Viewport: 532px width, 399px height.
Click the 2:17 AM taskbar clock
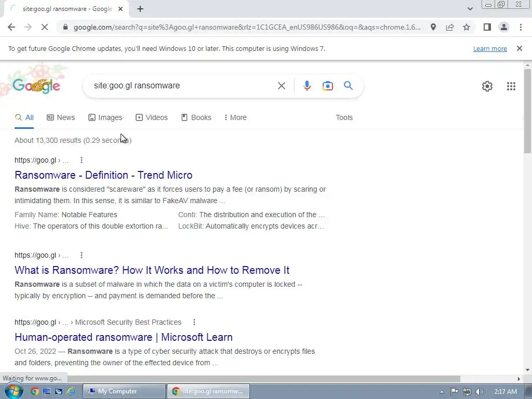coord(505,392)
